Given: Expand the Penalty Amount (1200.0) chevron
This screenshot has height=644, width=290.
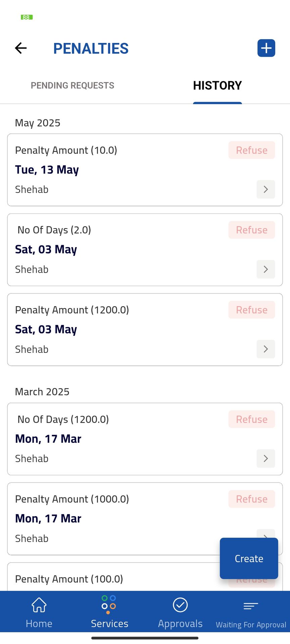Looking at the screenshot, I should [x=265, y=349].
